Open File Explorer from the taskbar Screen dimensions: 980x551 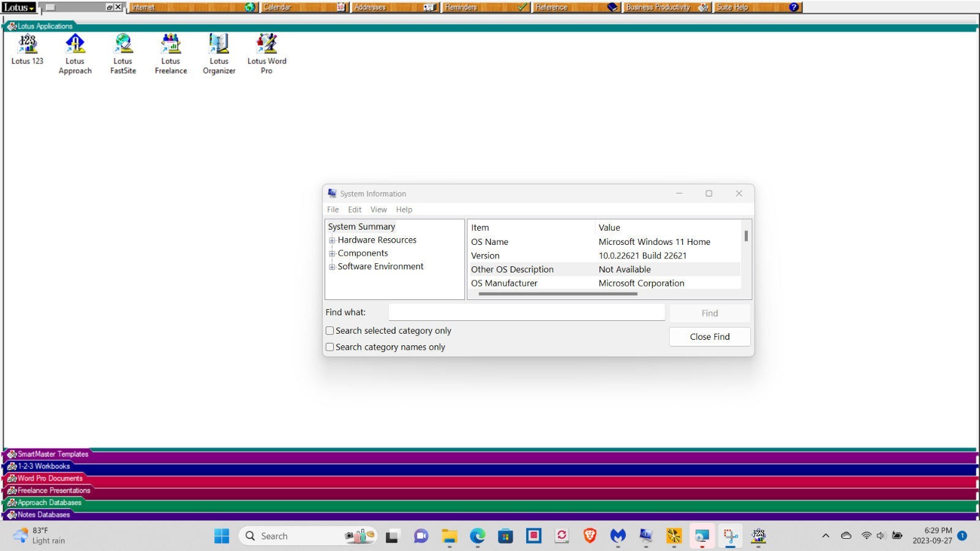(x=450, y=536)
